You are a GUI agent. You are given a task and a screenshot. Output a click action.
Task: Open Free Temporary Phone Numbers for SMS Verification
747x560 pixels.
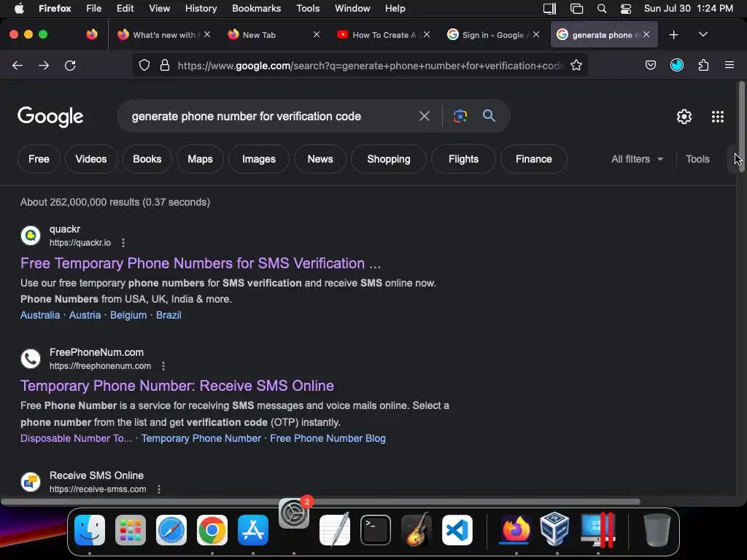[x=201, y=263]
